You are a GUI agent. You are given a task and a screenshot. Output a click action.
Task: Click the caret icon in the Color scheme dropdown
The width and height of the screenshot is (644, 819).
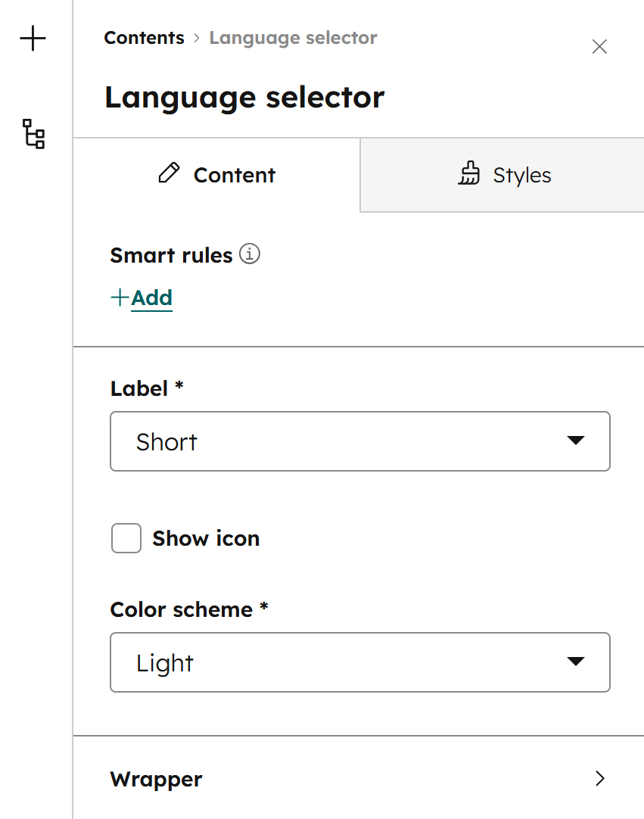(577, 662)
